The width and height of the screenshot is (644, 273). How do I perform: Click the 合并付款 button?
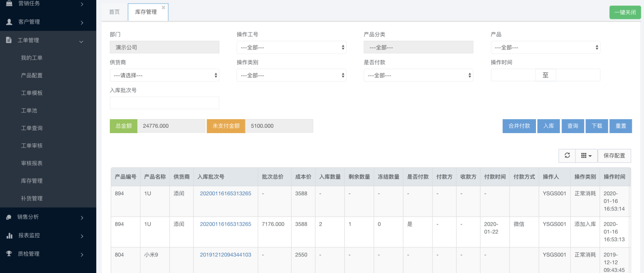point(519,126)
